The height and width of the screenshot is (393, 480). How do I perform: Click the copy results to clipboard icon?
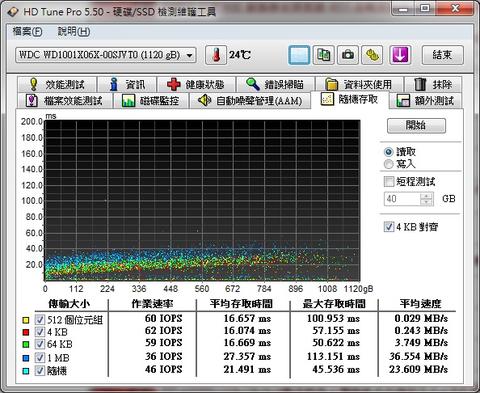(323, 55)
